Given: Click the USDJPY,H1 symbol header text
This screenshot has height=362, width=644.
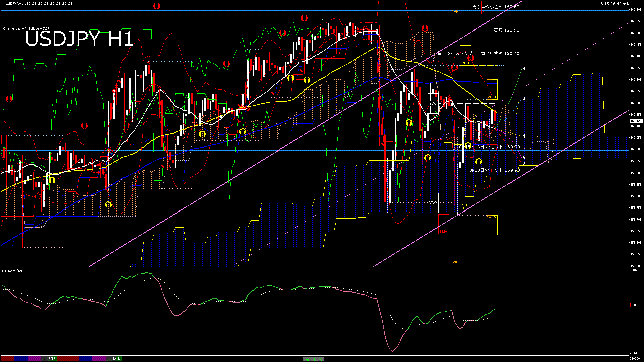Looking at the screenshot, I should pyautogui.click(x=15, y=3).
